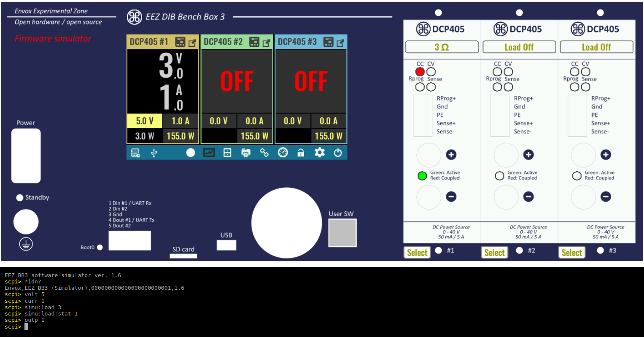The width and height of the screenshot is (644, 337).
Task: Click the Select button for module #3
Action: point(571,252)
